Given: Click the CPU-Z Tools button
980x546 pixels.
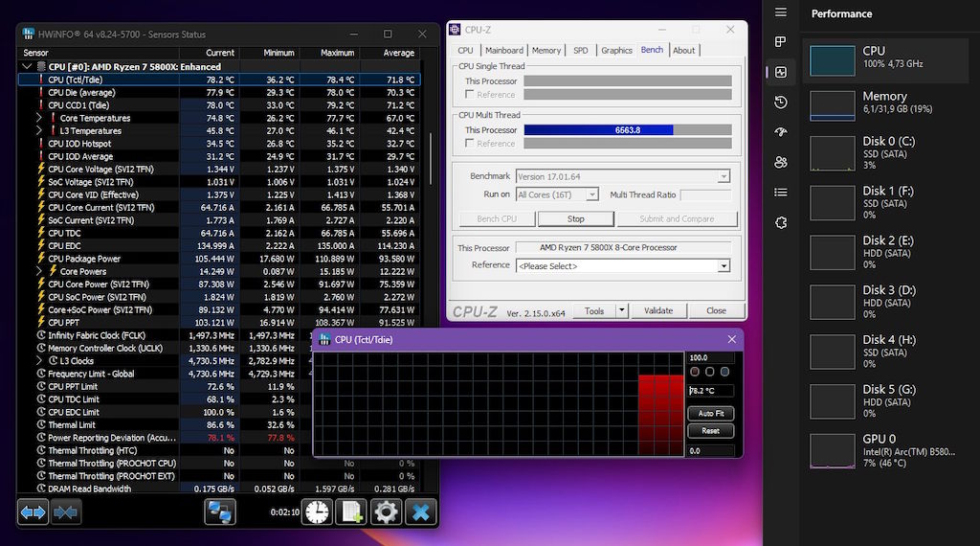Looking at the screenshot, I should coord(593,310).
